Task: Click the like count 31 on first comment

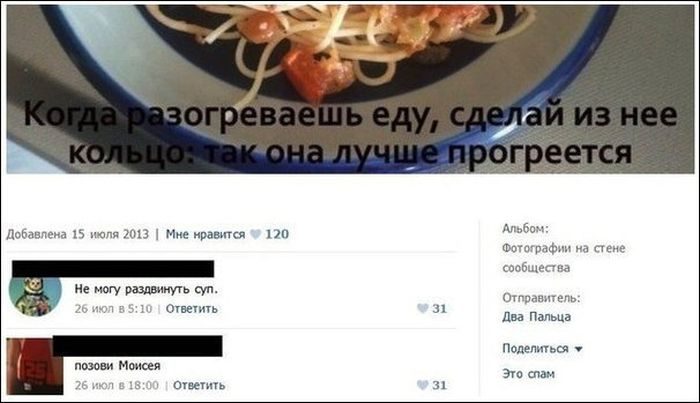Action: [439, 308]
